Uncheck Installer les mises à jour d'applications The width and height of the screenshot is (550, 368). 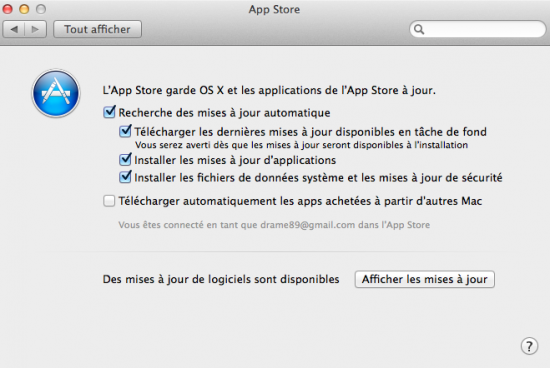125,160
